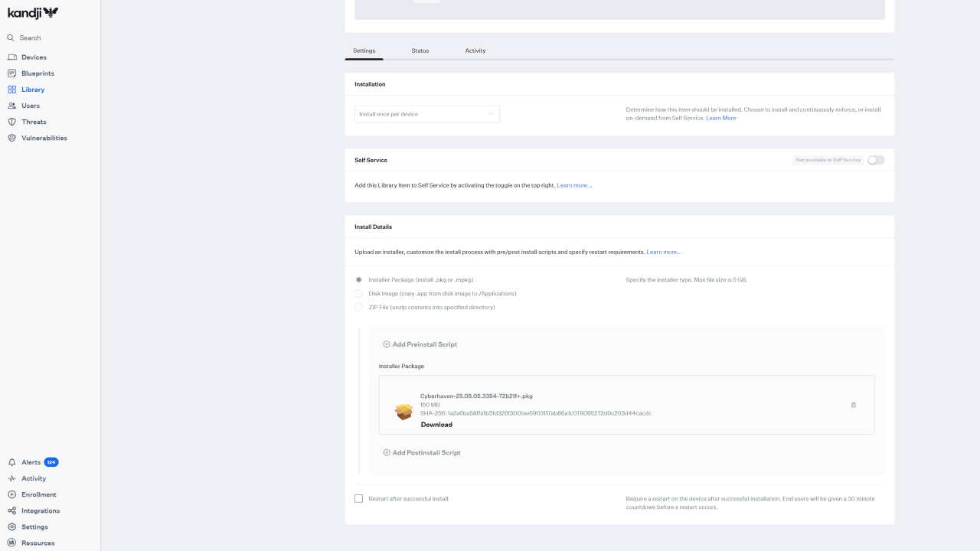Screen dimensions: 980x551
Task: Switch to the Activity tab
Action: [x=475, y=51]
